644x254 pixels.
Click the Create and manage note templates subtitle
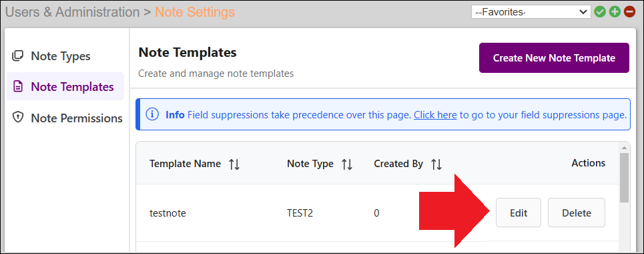(x=216, y=74)
